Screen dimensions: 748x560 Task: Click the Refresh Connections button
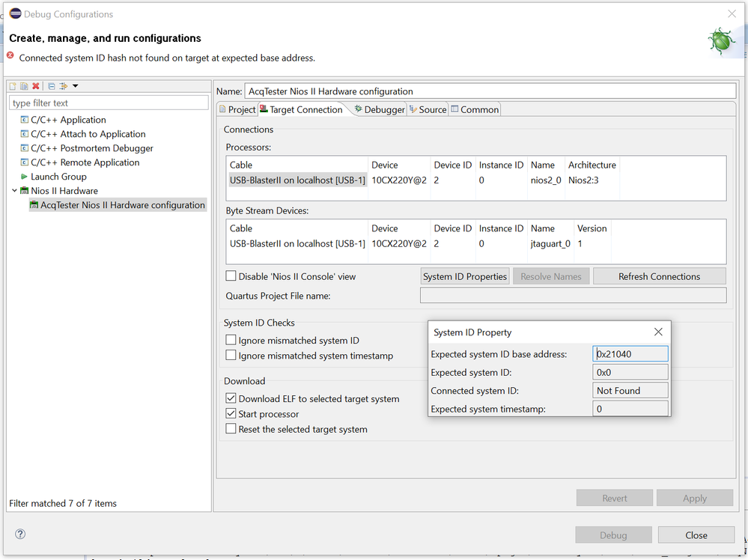(659, 276)
